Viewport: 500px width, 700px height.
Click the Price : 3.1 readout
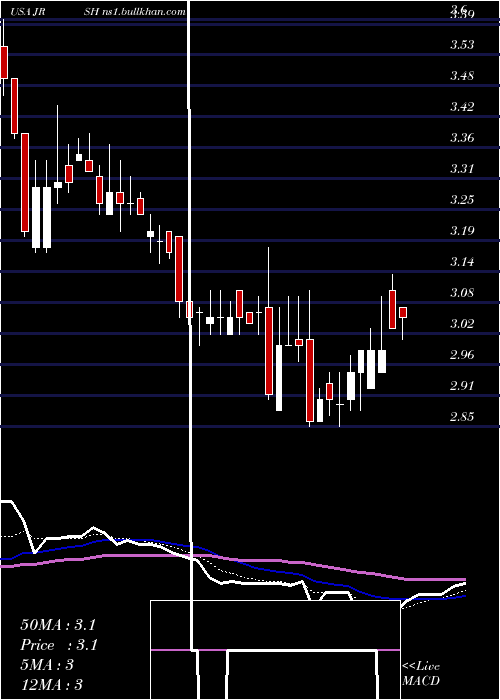click(x=58, y=645)
